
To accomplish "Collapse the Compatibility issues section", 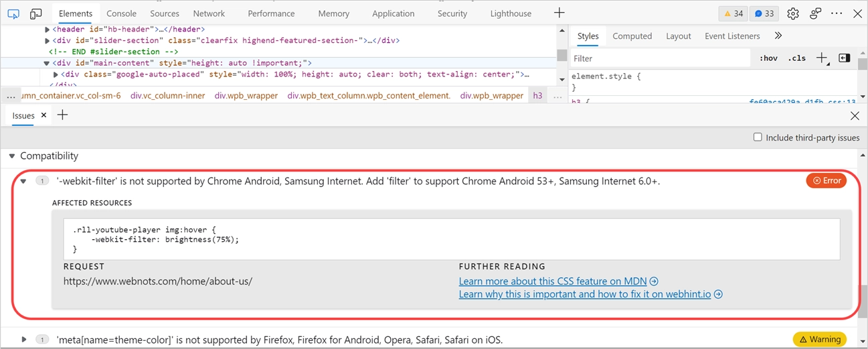I will coord(11,156).
